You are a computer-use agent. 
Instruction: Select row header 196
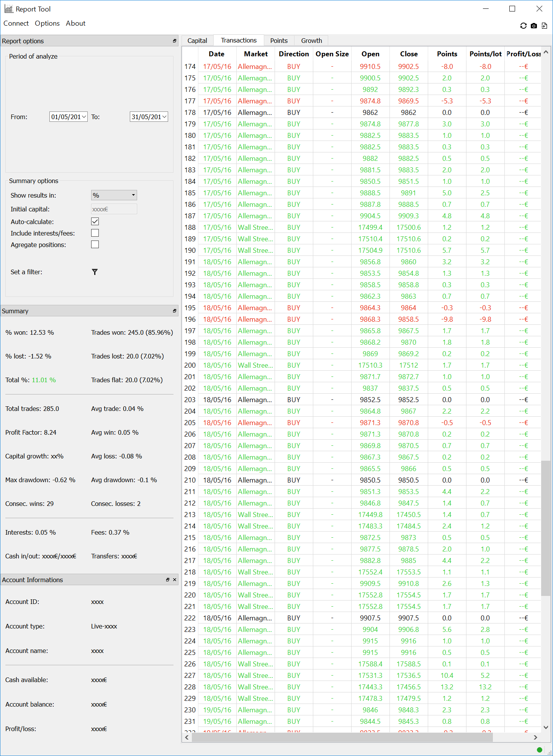click(190, 319)
